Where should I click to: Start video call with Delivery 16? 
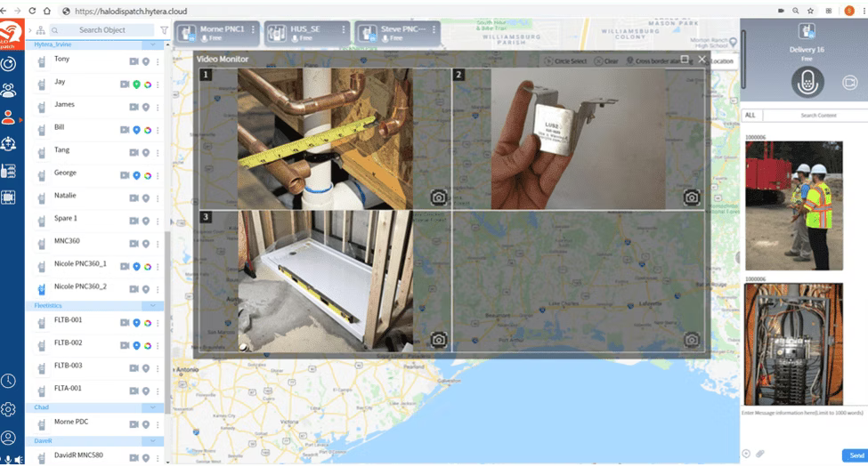pyautogui.click(x=849, y=83)
